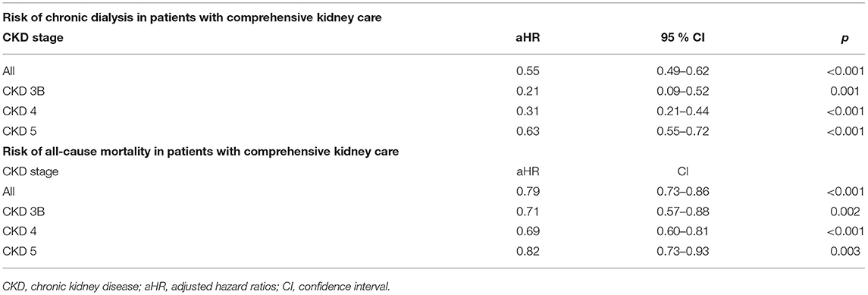Click the 0.69 aHR value

(x=525, y=231)
